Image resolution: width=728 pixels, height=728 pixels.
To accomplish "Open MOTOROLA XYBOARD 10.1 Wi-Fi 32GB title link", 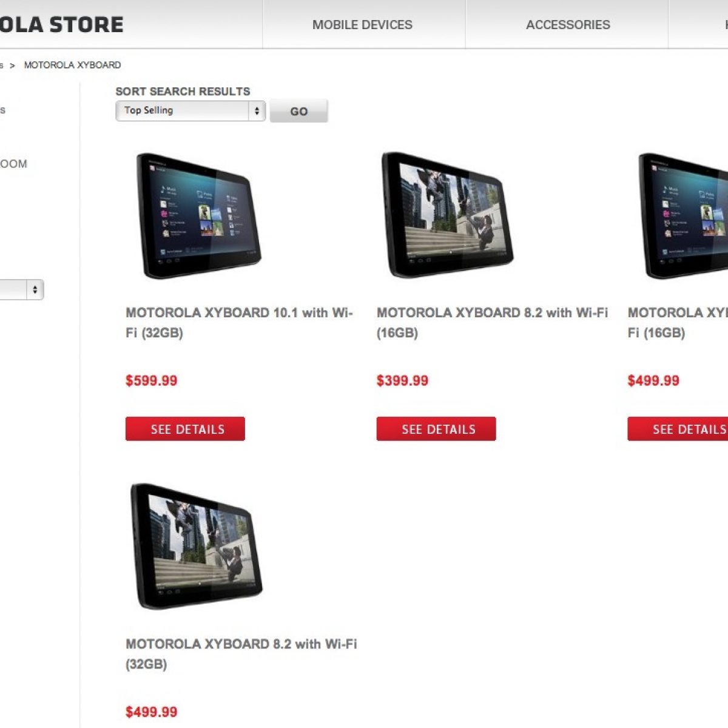I will click(239, 323).
